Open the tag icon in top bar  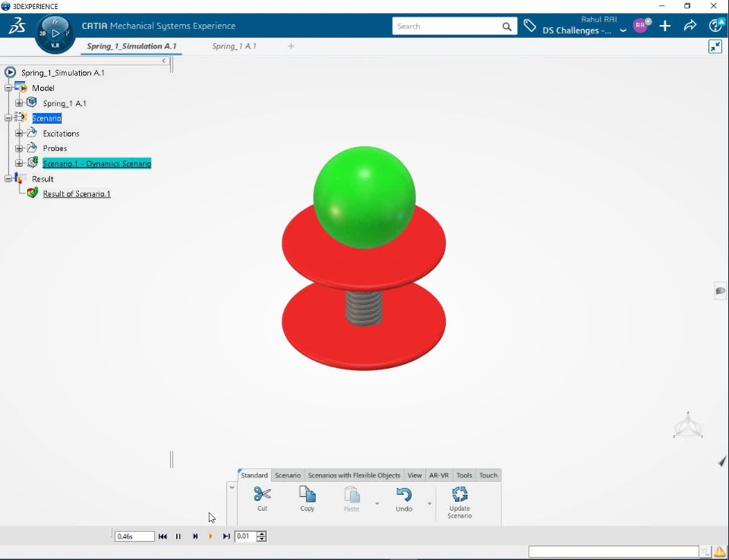coord(529,26)
